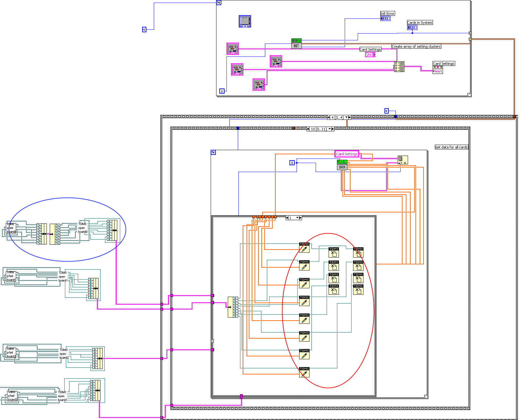
Task: Select the topmost TDMS Write node
Action: coord(304,248)
